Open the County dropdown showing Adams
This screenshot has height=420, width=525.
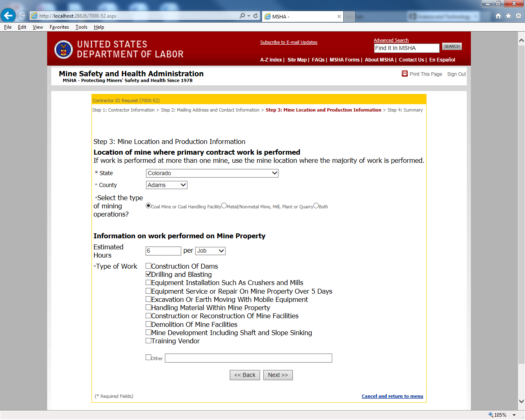point(167,185)
